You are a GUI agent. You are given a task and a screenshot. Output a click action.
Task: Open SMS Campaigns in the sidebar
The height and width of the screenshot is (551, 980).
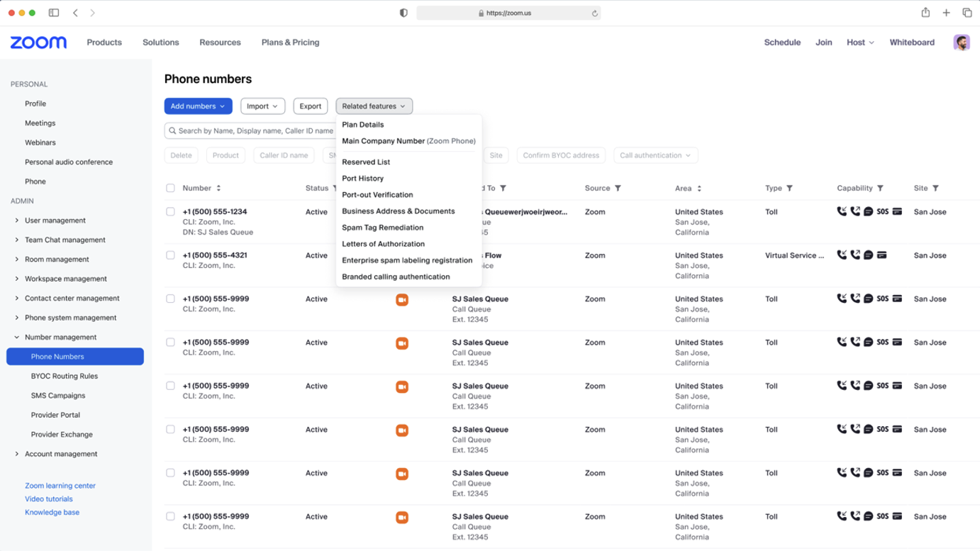point(58,396)
